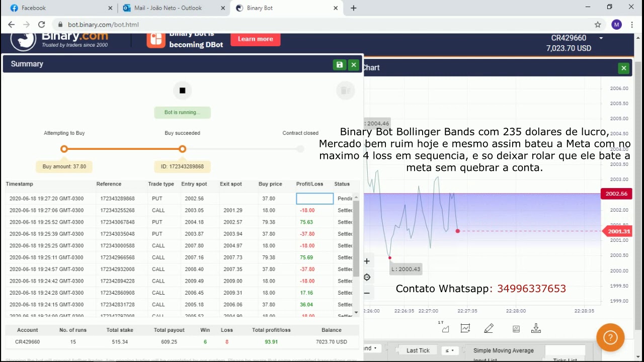Click the DBot orange icon in the banner
This screenshot has width=644, height=362.
[156, 40]
